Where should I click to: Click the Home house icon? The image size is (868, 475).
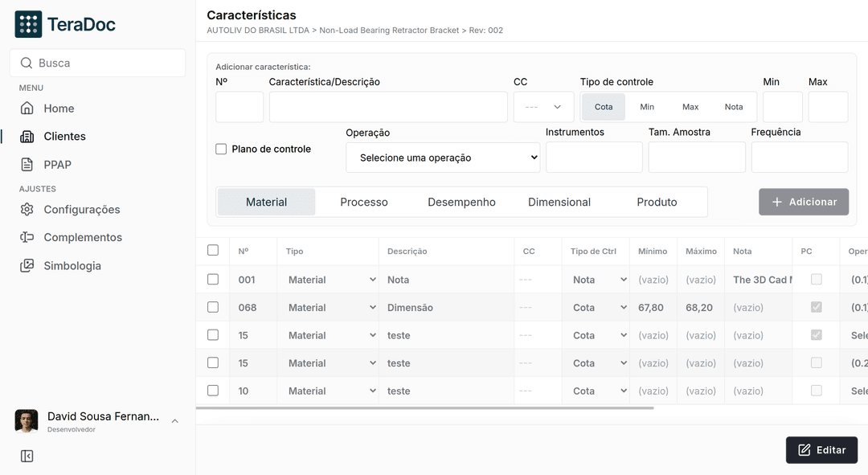click(27, 109)
